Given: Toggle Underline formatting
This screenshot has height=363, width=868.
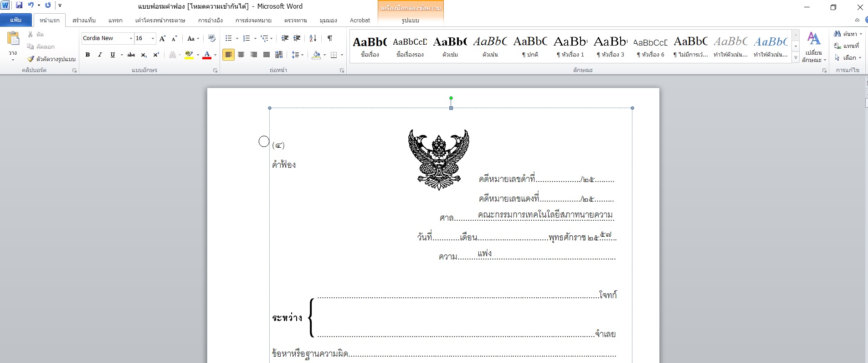Looking at the screenshot, I should tap(112, 55).
